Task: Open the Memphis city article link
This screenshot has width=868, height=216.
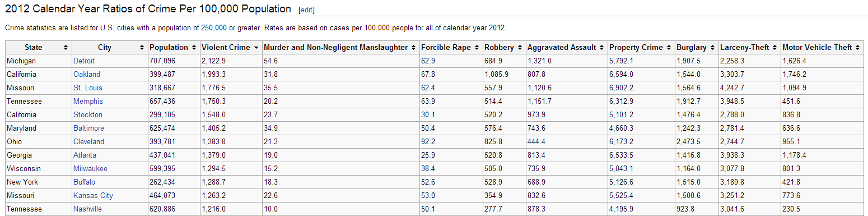Action: pyautogui.click(x=88, y=101)
